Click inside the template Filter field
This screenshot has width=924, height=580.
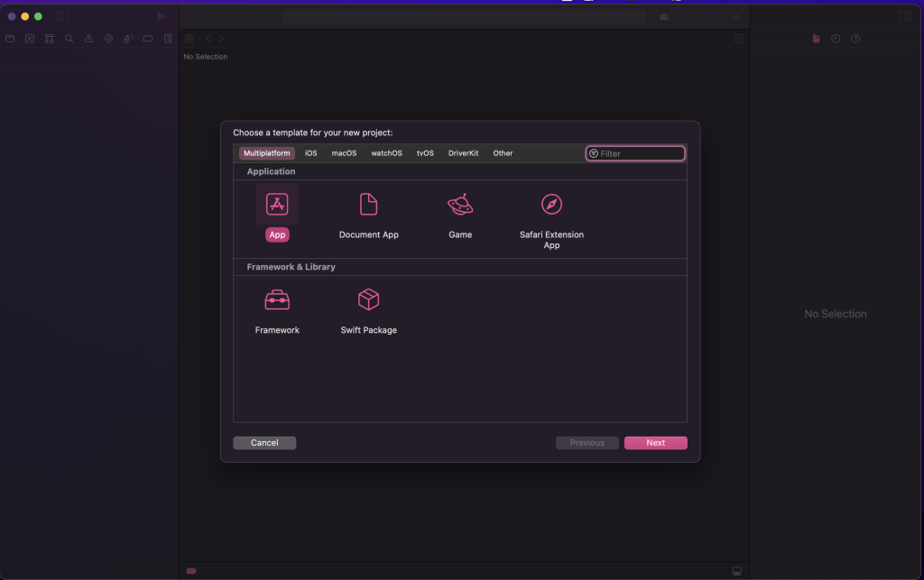[x=635, y=153]
